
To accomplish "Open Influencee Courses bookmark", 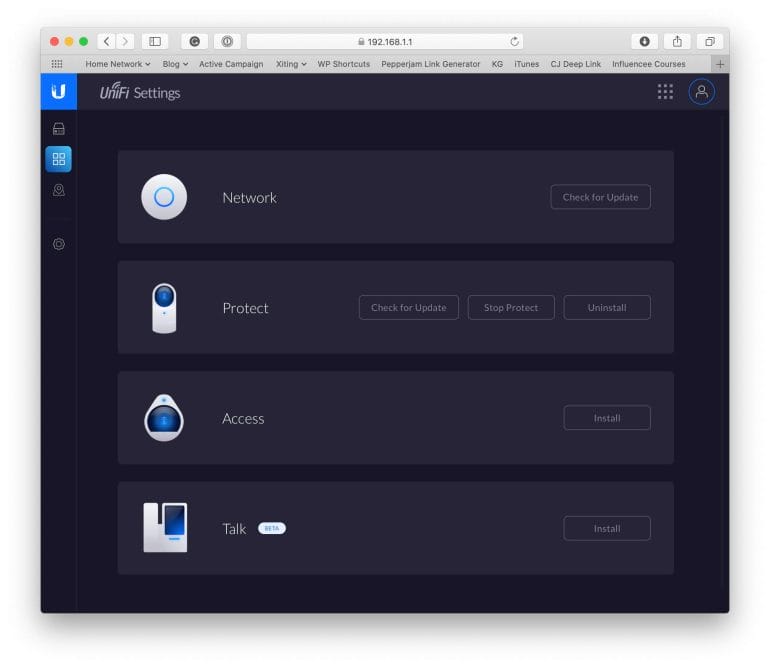I will 649,64.
